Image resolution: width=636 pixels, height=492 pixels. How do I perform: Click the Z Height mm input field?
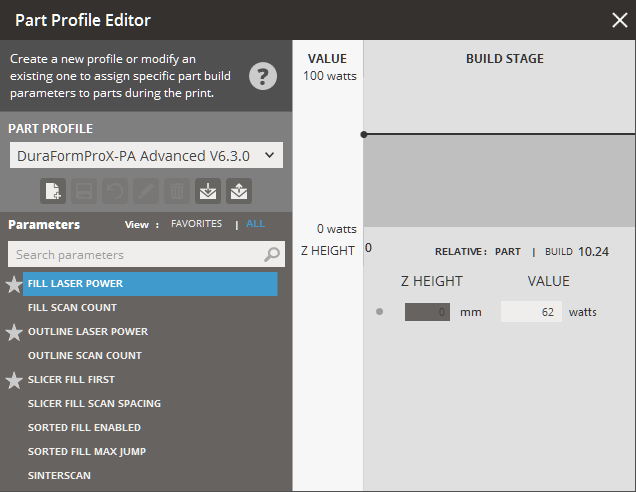(427, 312)
